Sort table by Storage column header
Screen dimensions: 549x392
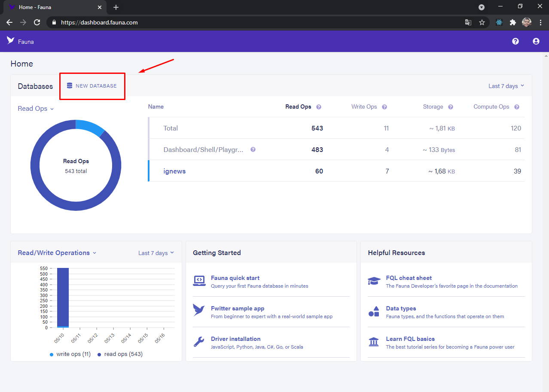433,106
